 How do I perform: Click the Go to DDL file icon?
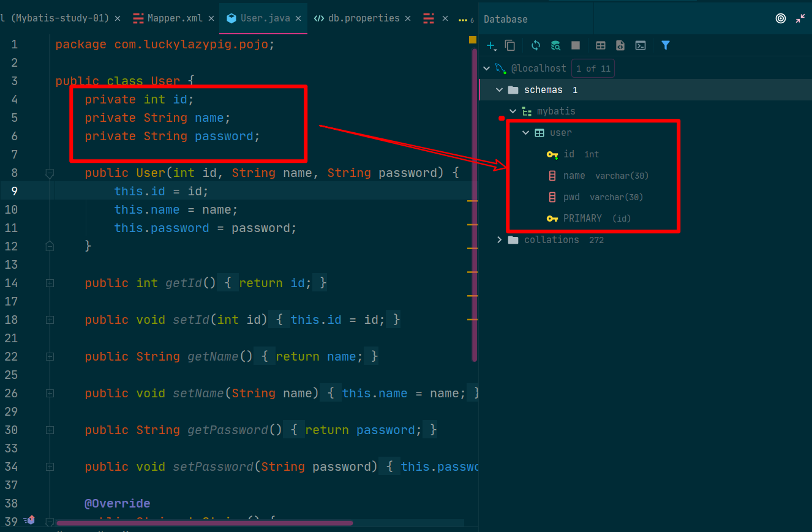click(x=620, y=45)
